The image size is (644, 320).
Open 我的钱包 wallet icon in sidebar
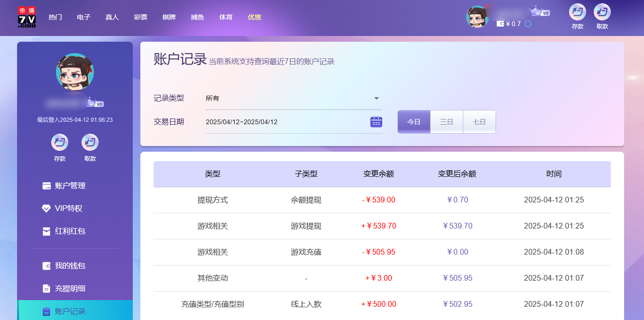[46, 266]
